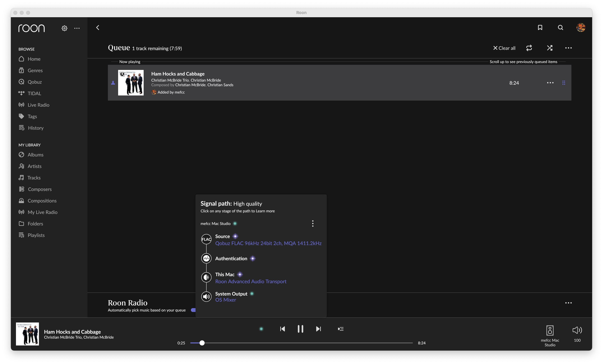Open the sidebar more options menu
Image resolution: width=603 pixels, height=364 pixels.
(77, 28)
